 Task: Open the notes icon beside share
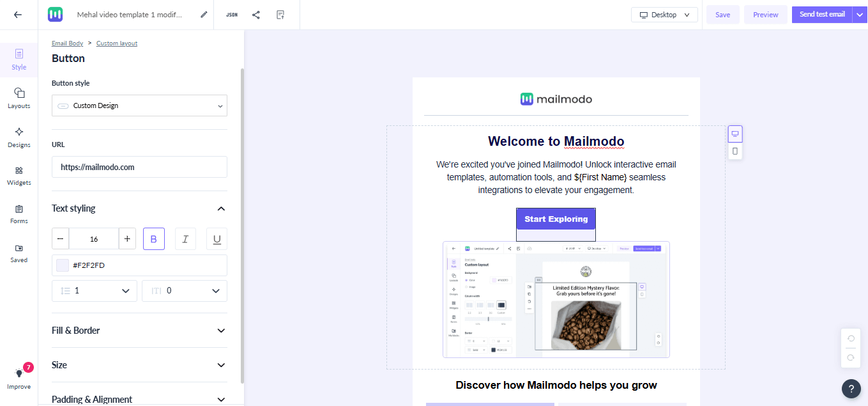point(280,14)
